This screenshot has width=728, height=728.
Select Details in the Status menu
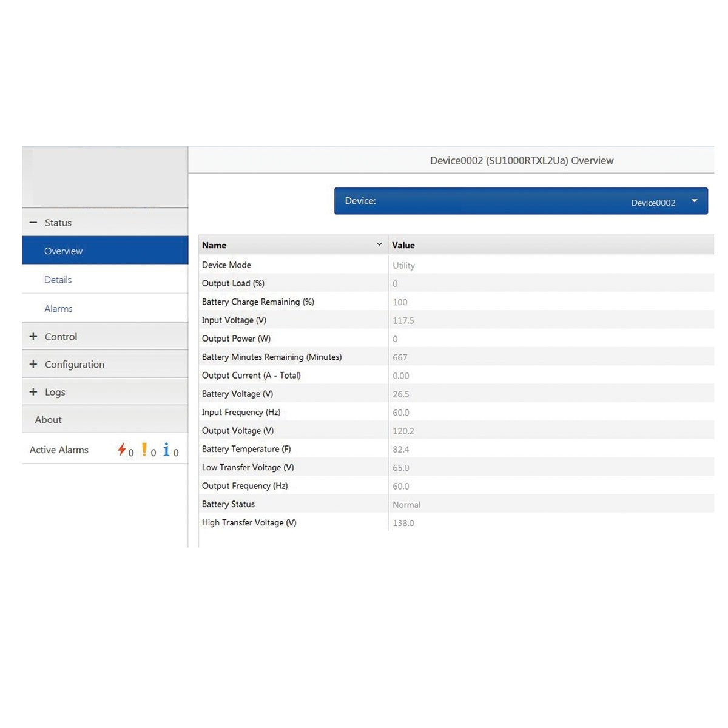click(58, 279)
